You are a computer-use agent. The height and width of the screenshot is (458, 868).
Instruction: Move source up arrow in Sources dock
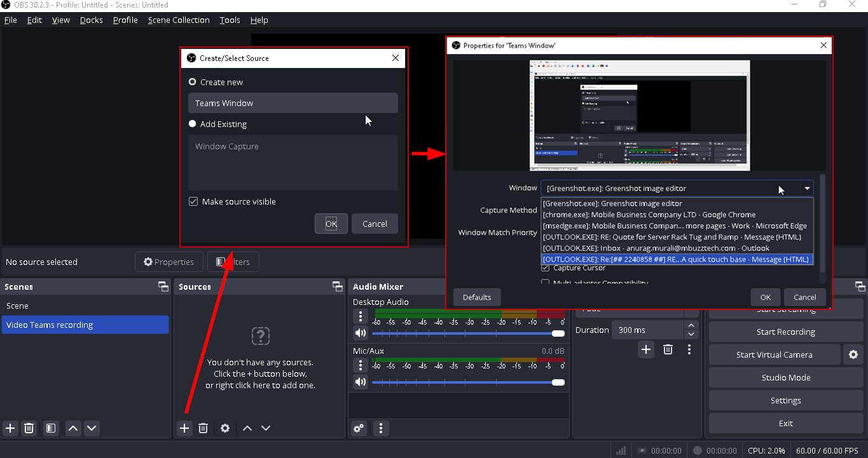(247, 428)
